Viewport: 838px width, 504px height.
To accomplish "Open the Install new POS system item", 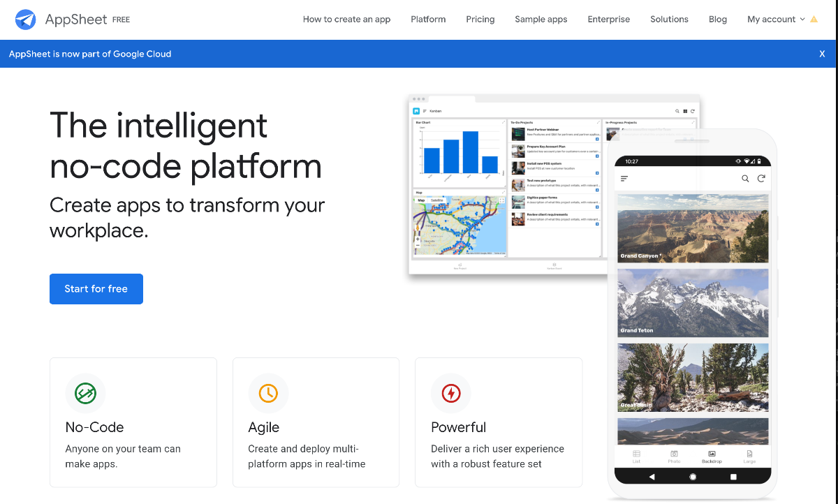I will coord(555,168).
